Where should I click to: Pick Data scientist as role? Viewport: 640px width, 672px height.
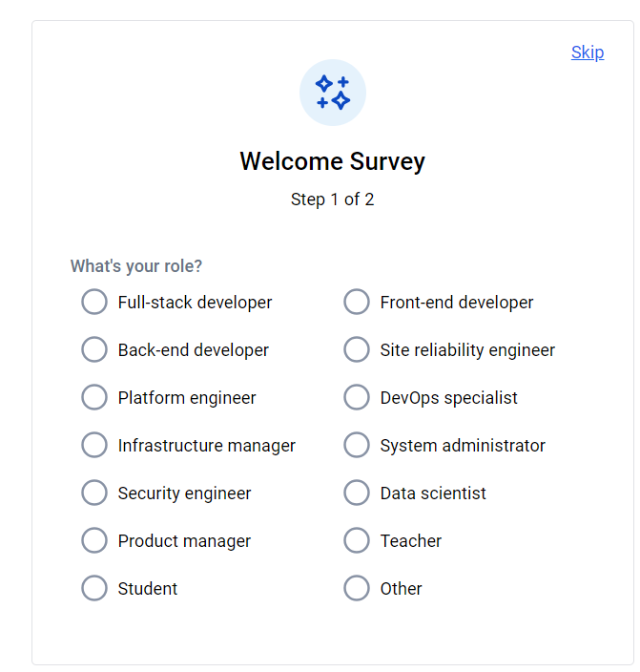click(x=357, y=493)
